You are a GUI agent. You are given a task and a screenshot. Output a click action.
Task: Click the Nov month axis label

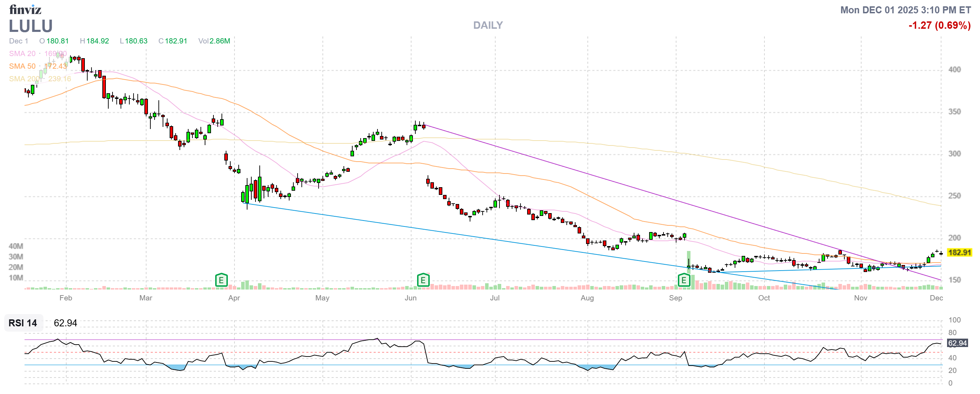point(860,298)
